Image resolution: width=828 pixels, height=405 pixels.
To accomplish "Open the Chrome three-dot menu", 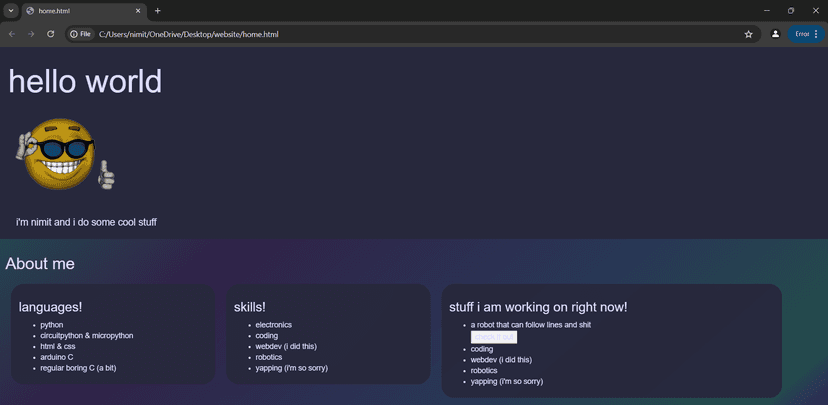I will click(816, 34).
